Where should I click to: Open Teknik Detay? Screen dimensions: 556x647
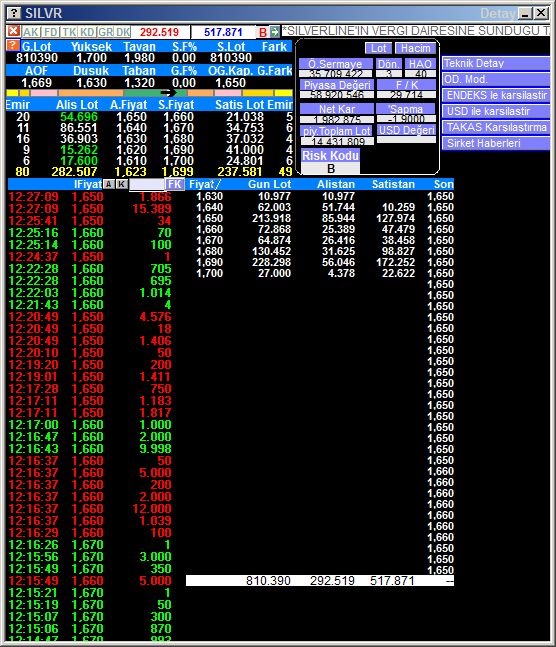coord(495,63)
